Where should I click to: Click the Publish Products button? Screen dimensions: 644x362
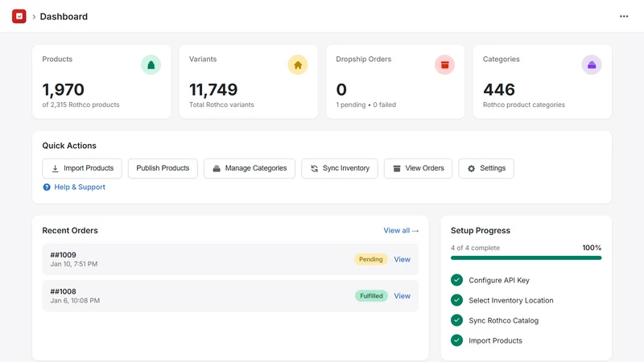coord(163,168)
